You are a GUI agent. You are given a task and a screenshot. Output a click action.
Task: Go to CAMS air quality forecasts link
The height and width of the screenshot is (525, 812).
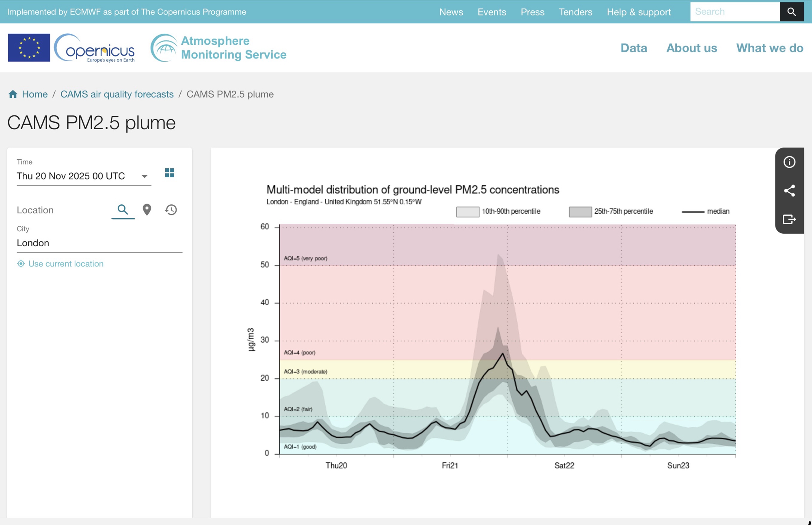pyautogui.click(x=117, y=94)
